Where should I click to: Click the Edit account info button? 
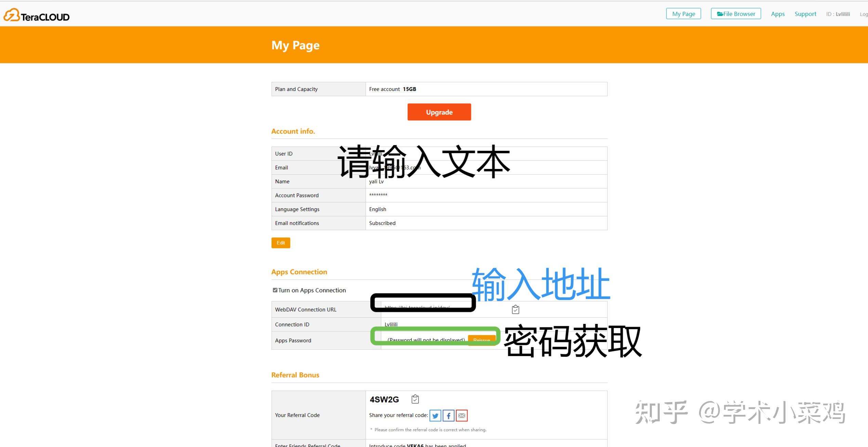[x=280, y=243]
